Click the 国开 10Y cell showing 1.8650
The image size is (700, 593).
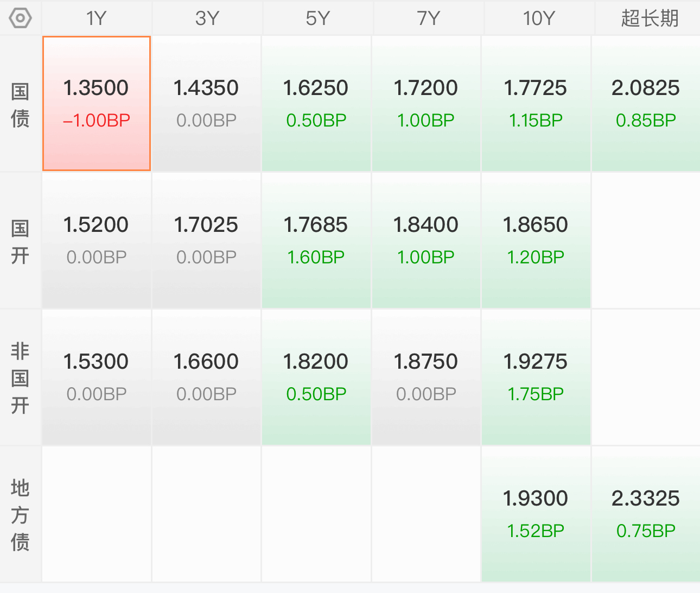tap(536, 241)
